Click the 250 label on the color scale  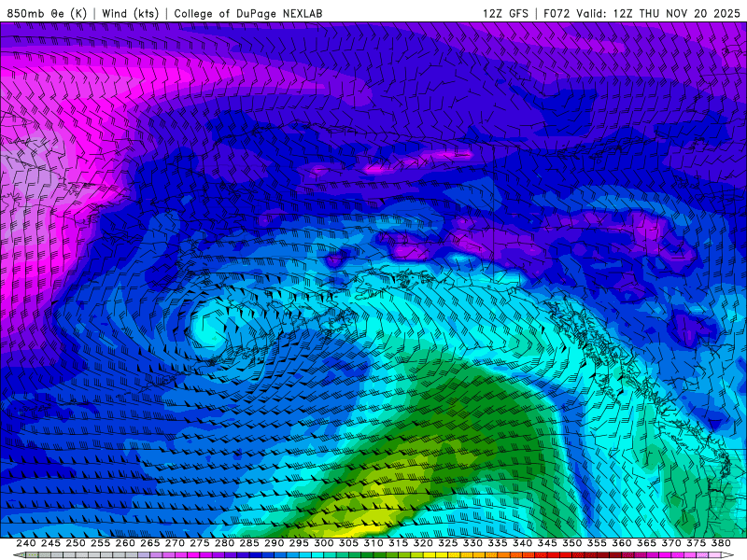tap(76, 543)
